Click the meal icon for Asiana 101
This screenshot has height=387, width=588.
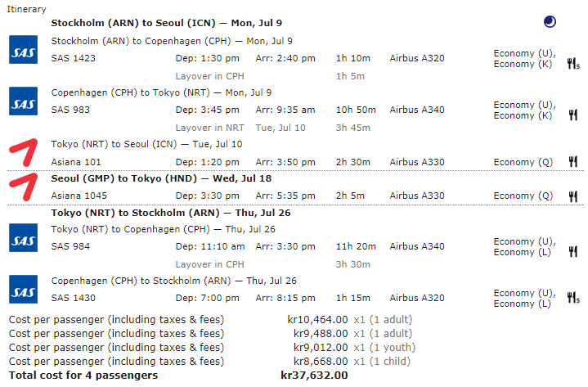pyautogui.click(x=572, y=161)
